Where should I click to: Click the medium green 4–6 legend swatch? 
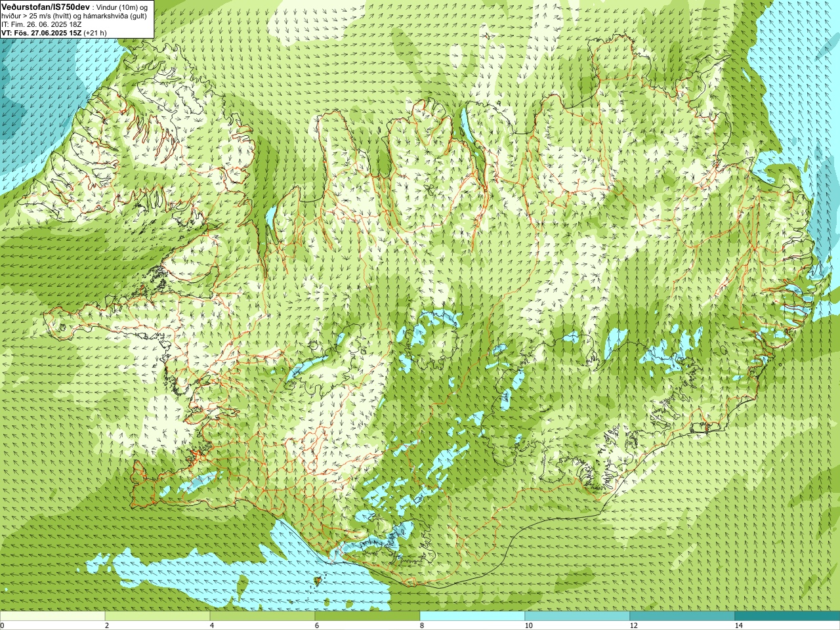pyautogui.click(x=262, y=616)
